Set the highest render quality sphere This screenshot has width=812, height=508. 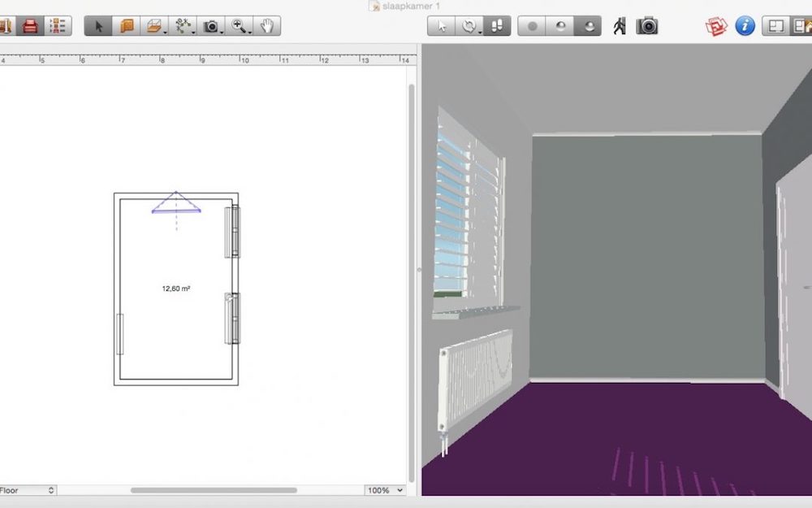point(588,26)
